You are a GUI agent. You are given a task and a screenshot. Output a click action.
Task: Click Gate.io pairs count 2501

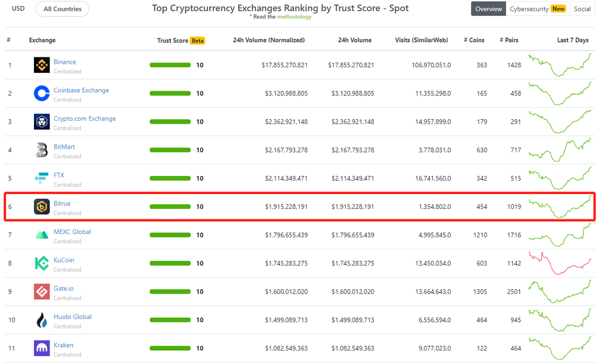tap(513, 292)
